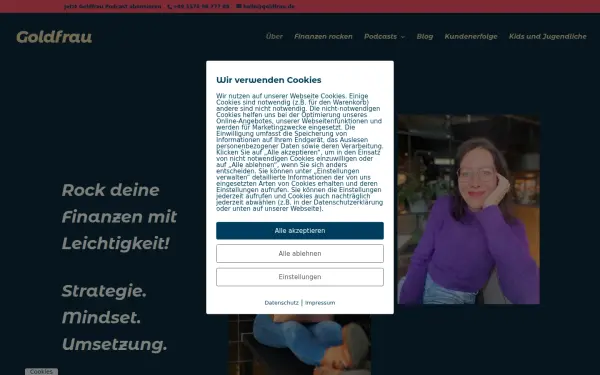Click the hallo@goldfrau.de email link
The height and width of the screenshot is (375, 600).
269,7
